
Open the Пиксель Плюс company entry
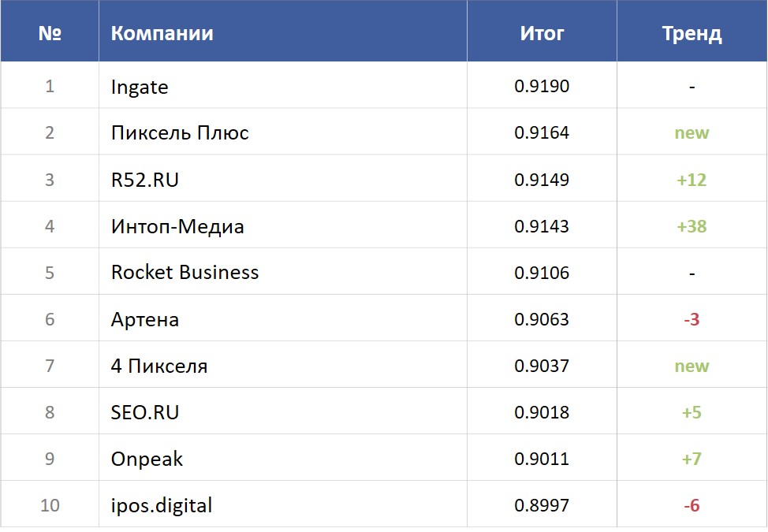180,133
